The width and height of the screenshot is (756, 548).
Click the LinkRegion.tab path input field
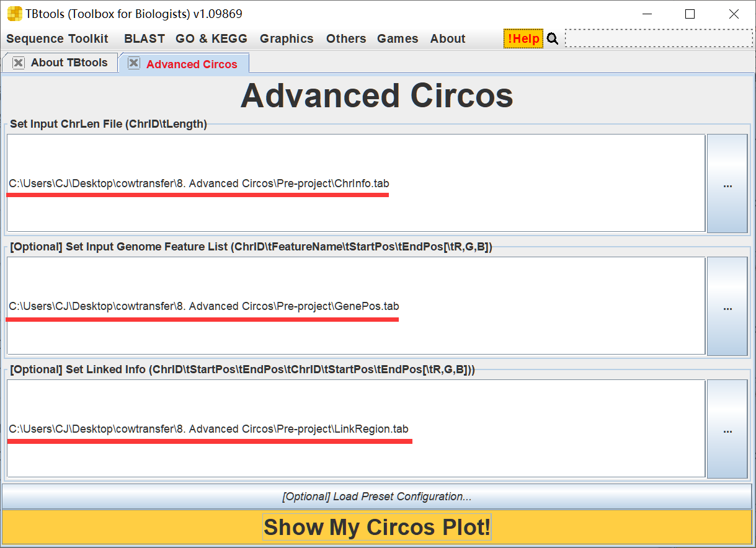tap(356, 428)
